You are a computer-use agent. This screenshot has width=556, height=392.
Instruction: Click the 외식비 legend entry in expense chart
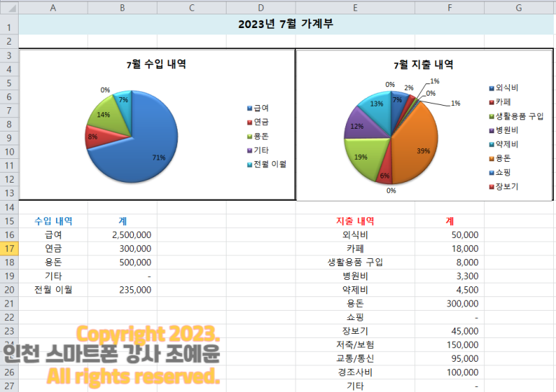pos(504,88)
